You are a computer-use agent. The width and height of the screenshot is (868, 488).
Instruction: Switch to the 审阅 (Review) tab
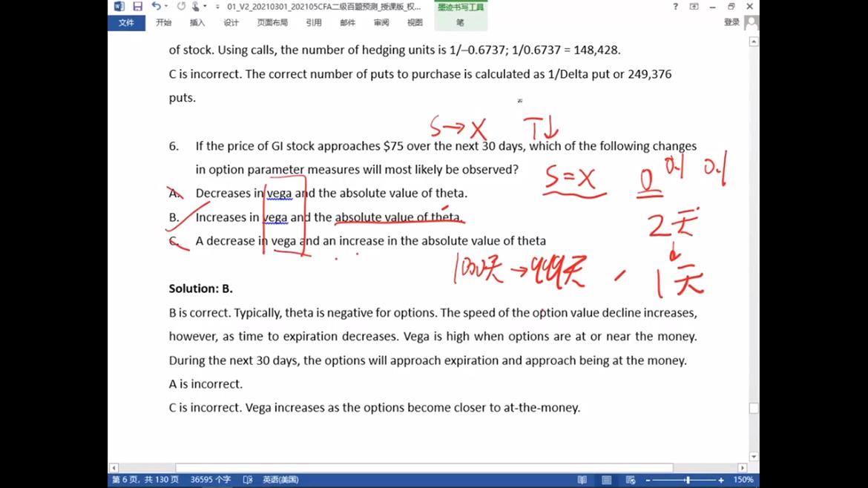[381, 23]
